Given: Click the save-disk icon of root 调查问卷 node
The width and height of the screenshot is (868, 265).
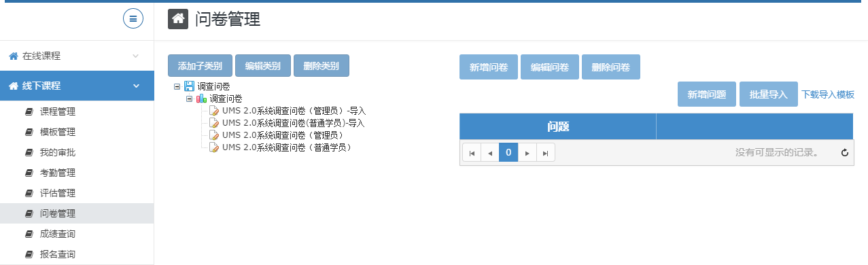Looking at the screenshot, I should pyautogui.click(x=190, y=86).
